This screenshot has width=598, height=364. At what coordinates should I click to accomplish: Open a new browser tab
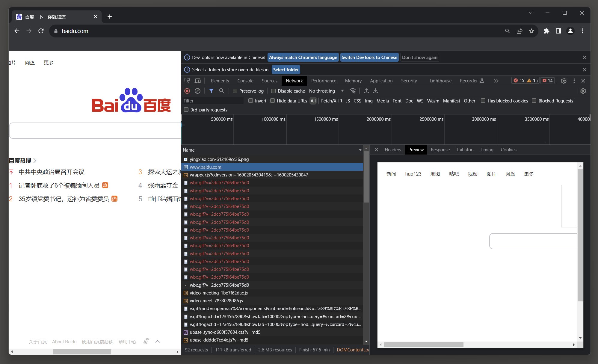pos(110,17)
